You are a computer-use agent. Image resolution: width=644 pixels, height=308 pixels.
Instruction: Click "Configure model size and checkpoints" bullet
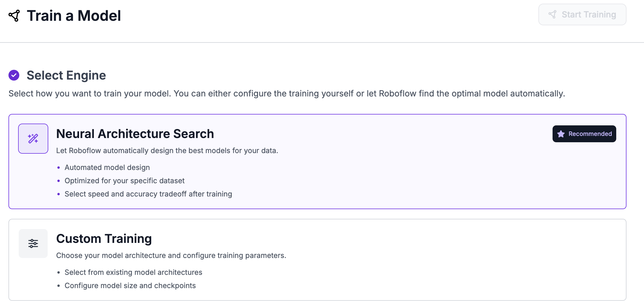[x=130, y=285]
